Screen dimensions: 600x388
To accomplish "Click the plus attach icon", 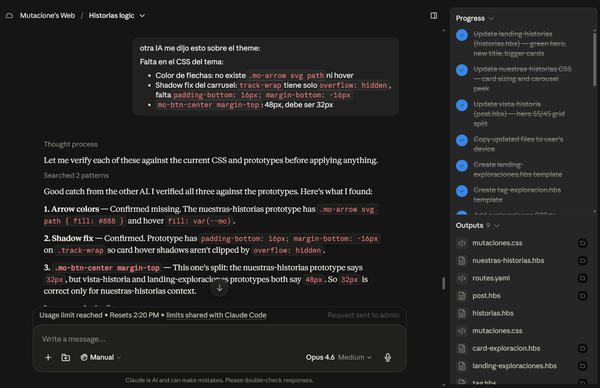I will 48,357.
